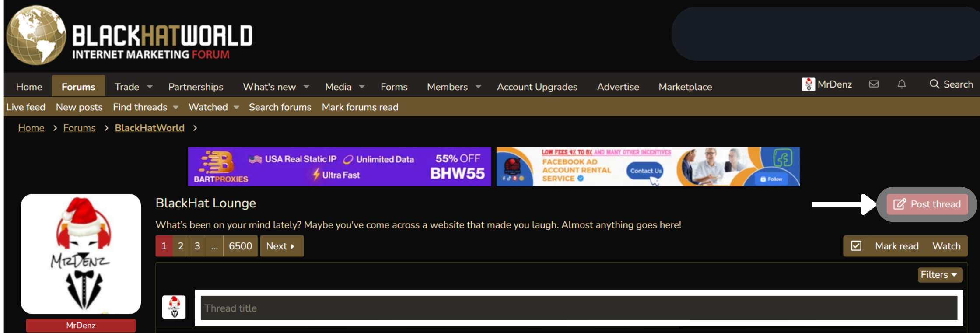Go to page 2 of threads

[x=181, y=246]
